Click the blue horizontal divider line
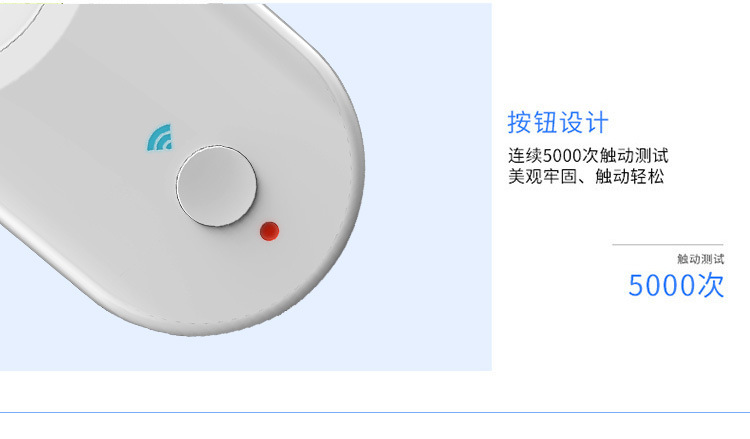This screenshot has width=750, height=439. [375, 412]
